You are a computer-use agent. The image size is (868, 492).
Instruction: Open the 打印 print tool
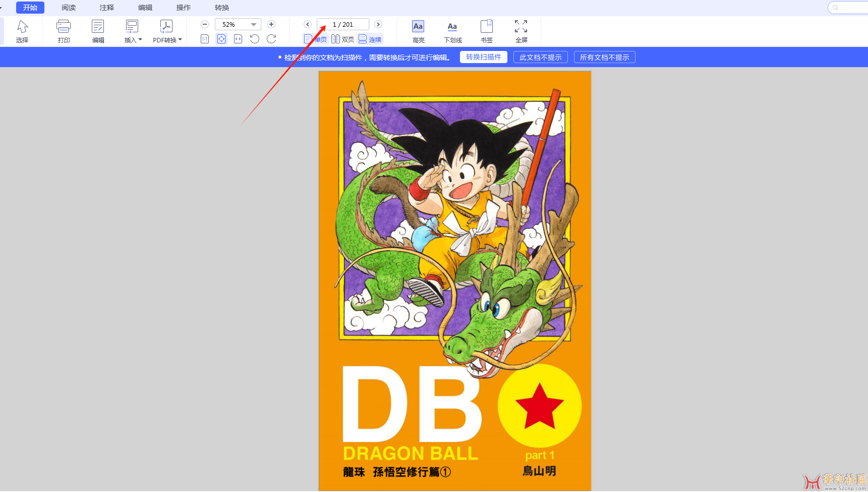click(x=64, y=31)
